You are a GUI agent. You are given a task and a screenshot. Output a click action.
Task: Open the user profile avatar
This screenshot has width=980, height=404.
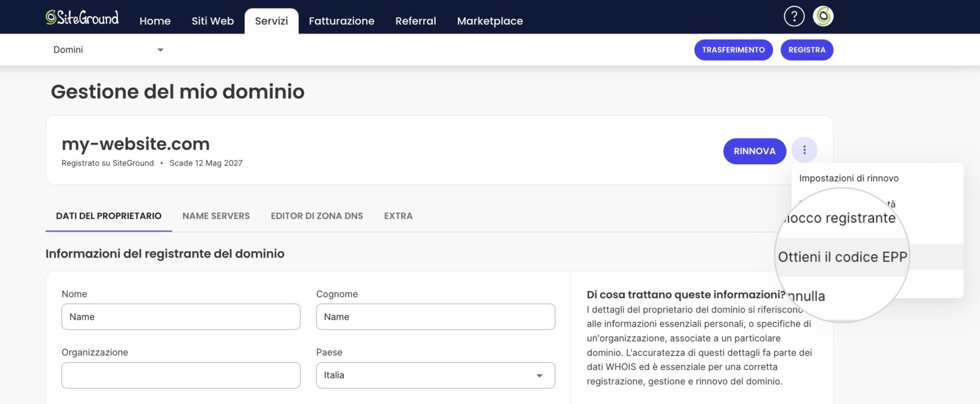[823, 16]
